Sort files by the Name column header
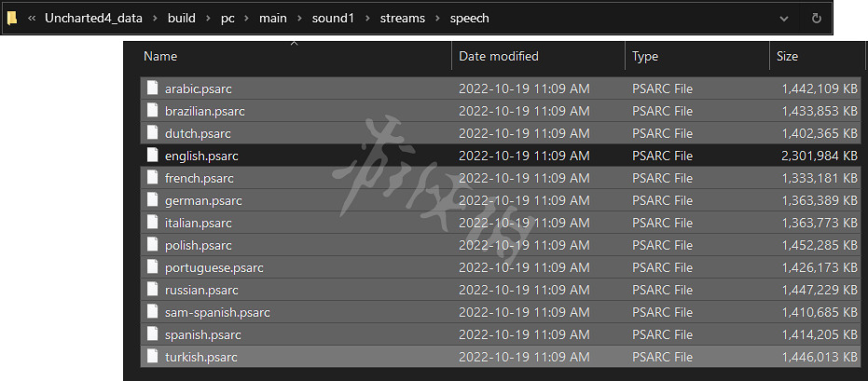The height and width of the screenshot is (381, 868). tap(160, 56)
